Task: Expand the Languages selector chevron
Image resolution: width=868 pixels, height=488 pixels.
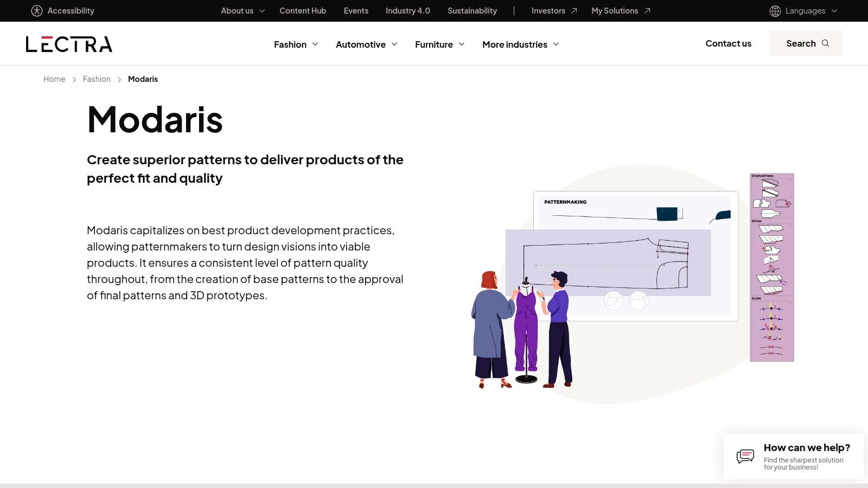Action: tap(834, 11)
